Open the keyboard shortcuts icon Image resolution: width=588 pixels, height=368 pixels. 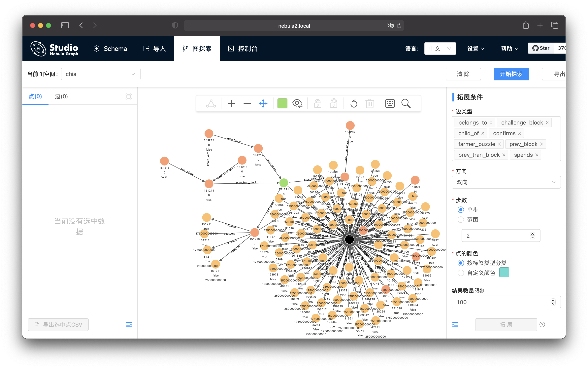[390, 103]
